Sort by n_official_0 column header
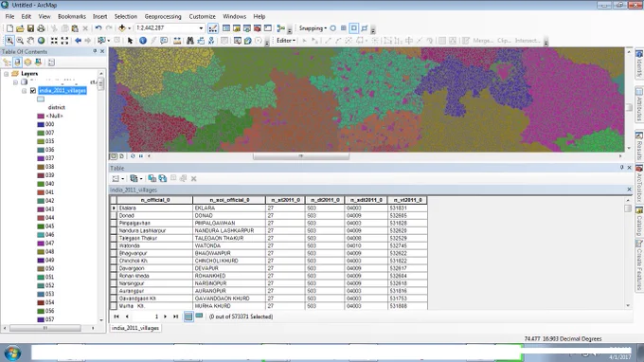 click(x=154, y=200)
